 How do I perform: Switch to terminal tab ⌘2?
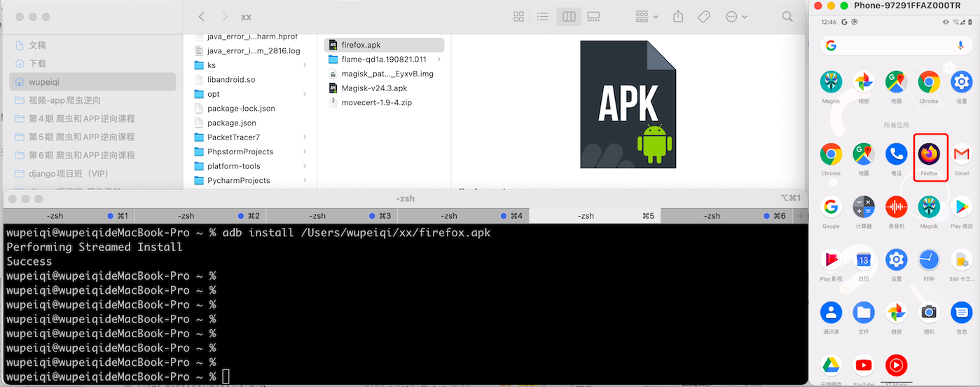click(x=200, y=216)
